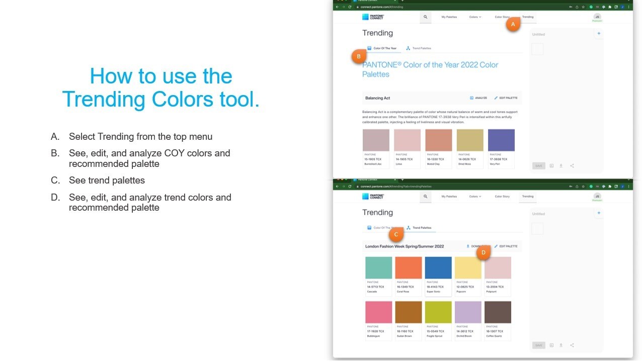The height and width of the screenshot is (362, 644).
Task: Click image export icon next to SAVE, top screenshot
Action: 551,165
